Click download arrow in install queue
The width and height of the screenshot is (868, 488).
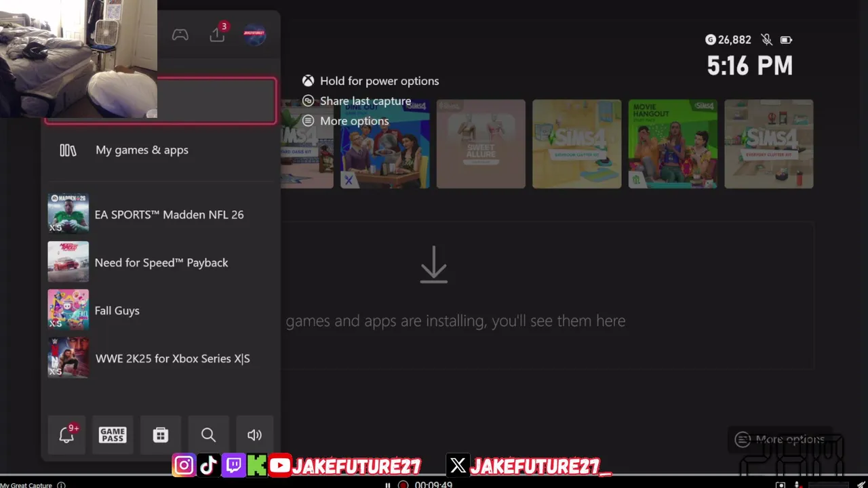pos(434,264)
